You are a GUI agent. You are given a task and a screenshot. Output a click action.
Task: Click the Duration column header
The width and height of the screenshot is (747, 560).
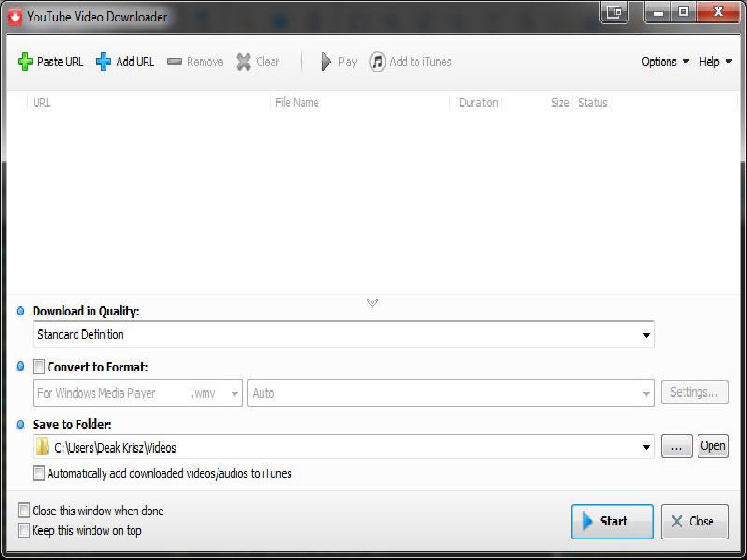(478, 103)
